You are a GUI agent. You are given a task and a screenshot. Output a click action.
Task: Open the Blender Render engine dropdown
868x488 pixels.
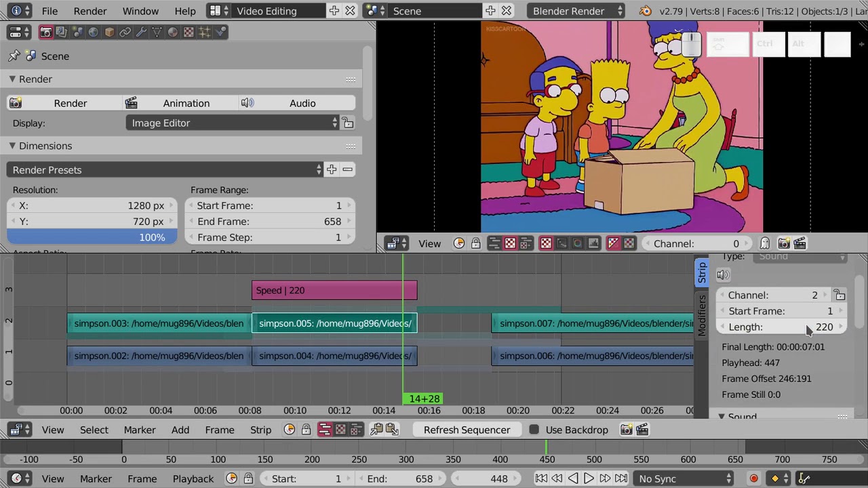coord(576,11)
